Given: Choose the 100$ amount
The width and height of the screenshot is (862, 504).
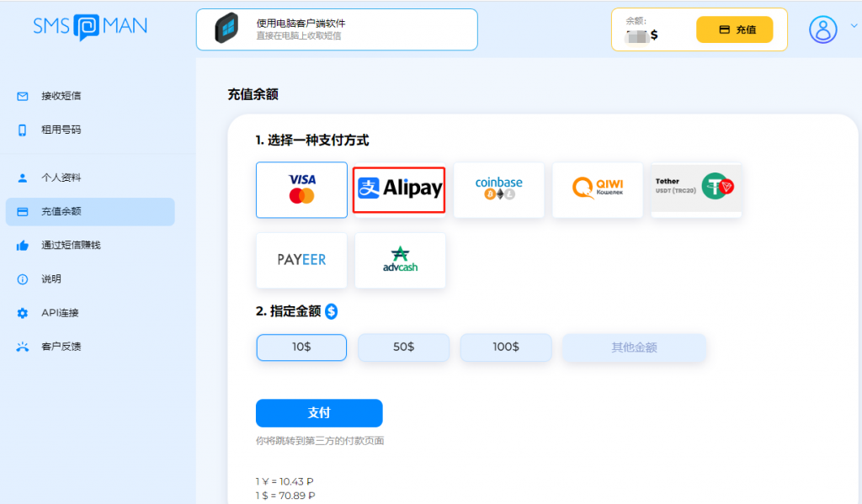Looking at the screenshot, I should click(x=506, y=347).
